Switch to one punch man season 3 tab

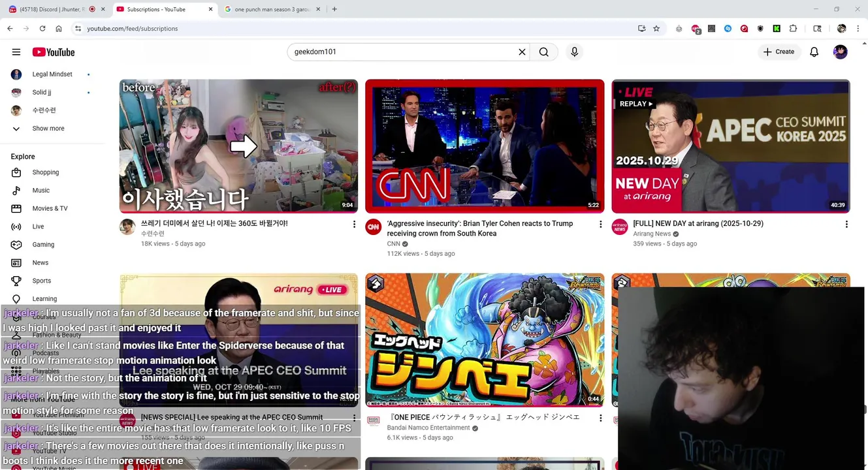click(x=273, y=9)
